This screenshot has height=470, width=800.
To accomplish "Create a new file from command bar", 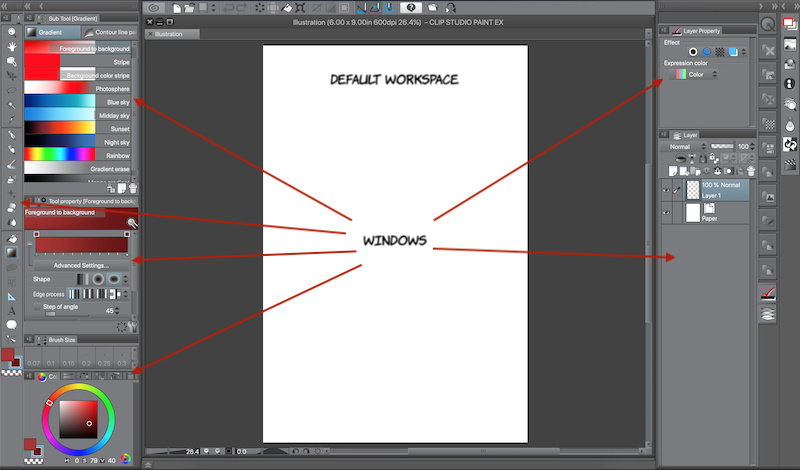I will (x=177, y=8).
